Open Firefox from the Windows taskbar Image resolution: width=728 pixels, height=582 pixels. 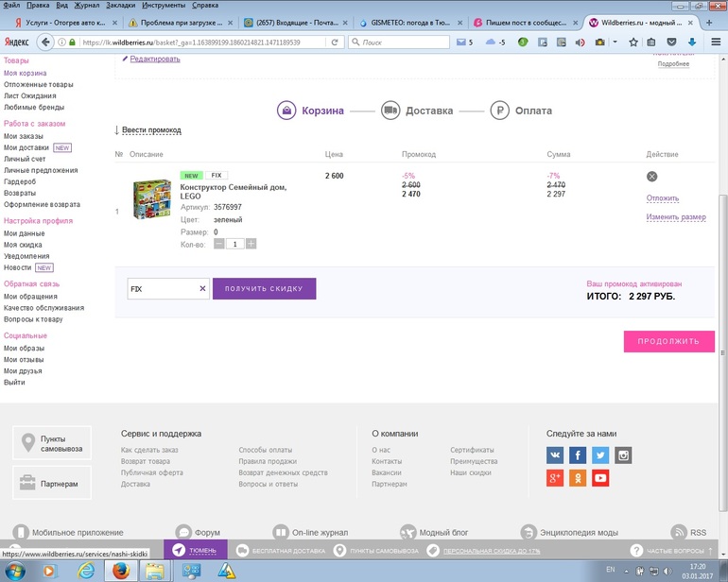pyautogui.click(x=120, y=570)
